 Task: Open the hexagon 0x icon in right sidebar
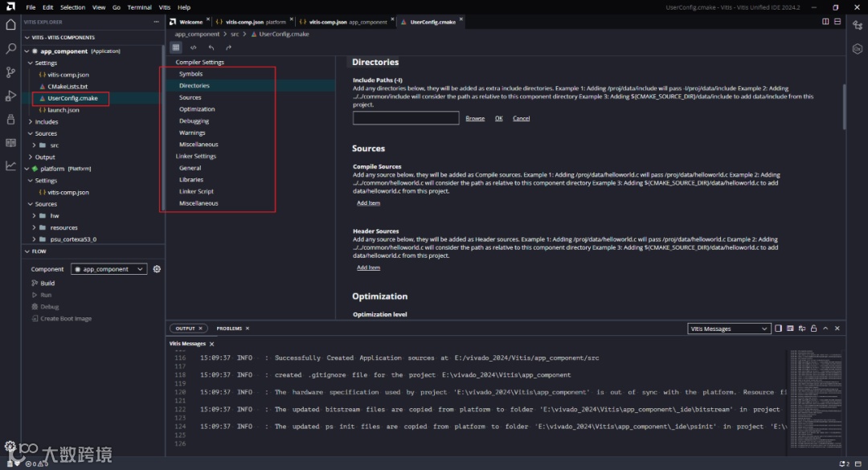click(x=858, y=49)
